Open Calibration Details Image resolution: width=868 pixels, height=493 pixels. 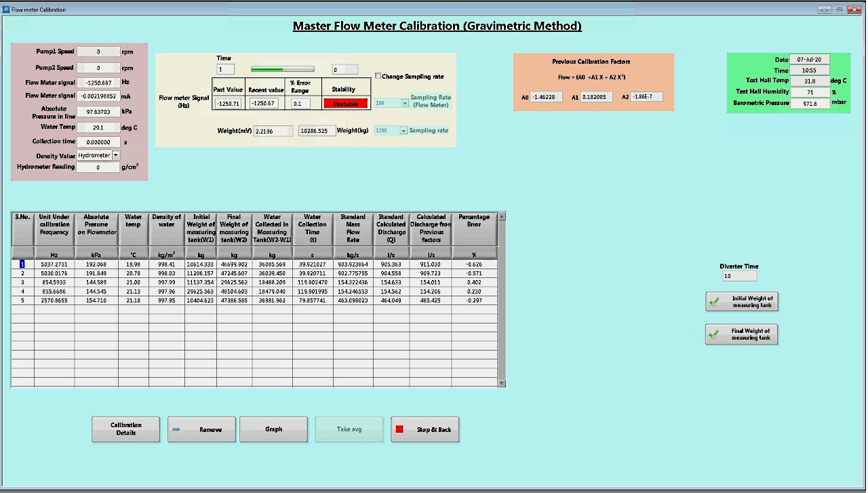coord(125,429)
